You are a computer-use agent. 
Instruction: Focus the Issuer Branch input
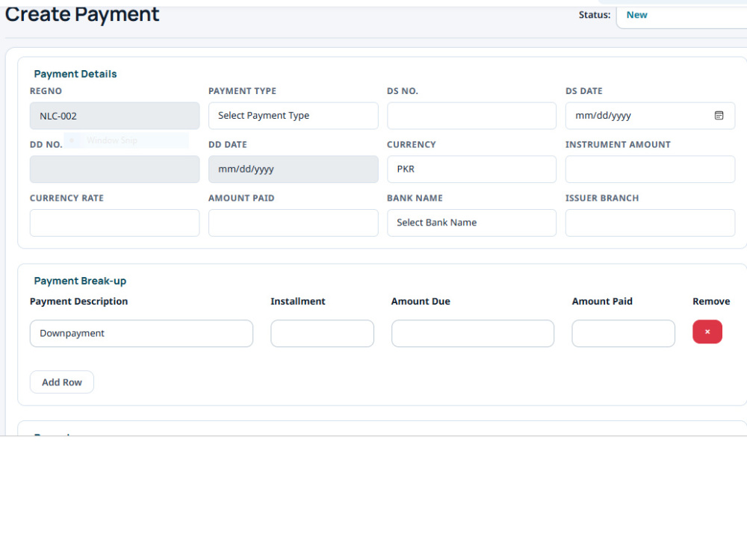[650, 223]
